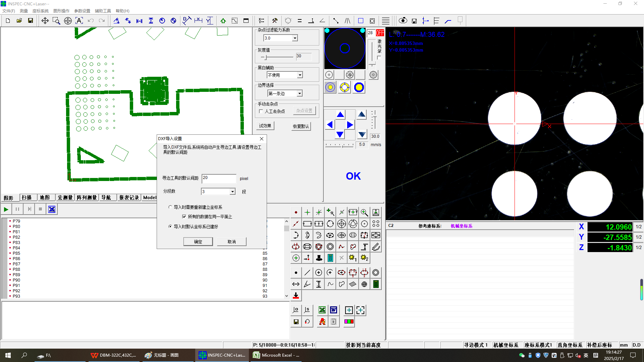Uncheck 所有的数据在同一平面上 checkbox
The image size is (644, 362).
pos(184,217)
